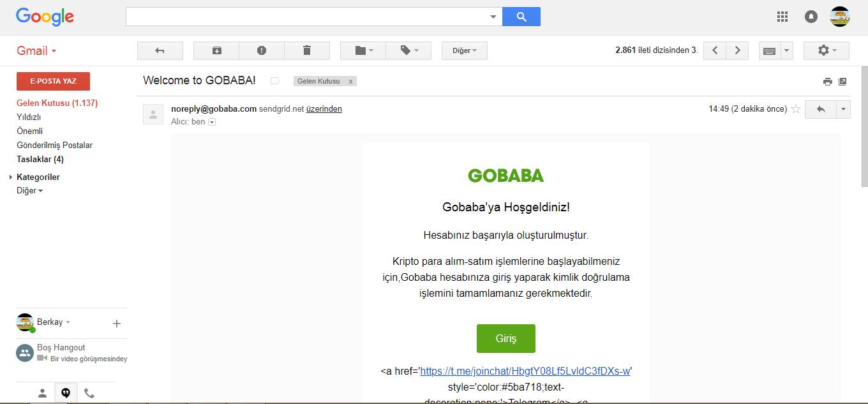
Task: Delete this conversation with trash icon
Action: click(x=307, y=50)
